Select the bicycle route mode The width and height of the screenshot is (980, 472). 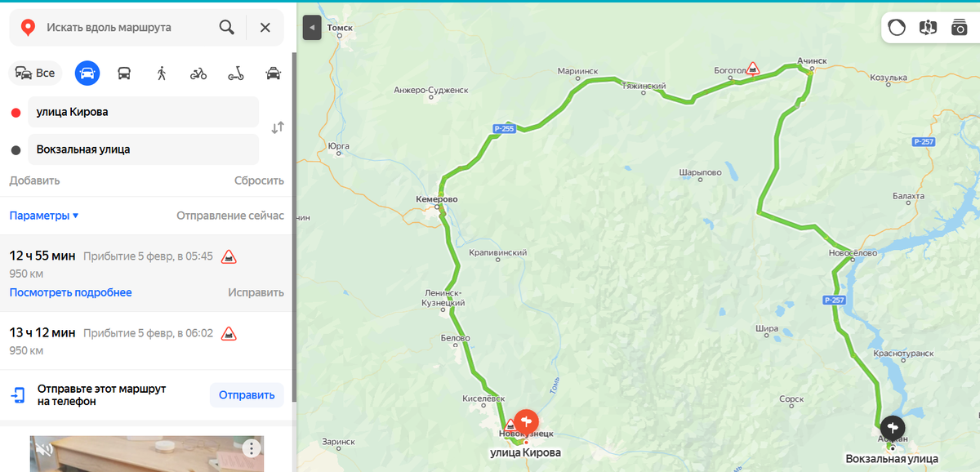pos(198,73)
